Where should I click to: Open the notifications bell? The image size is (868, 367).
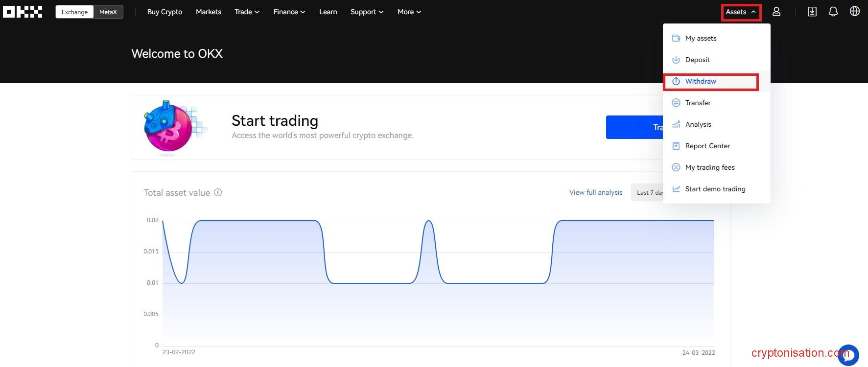[833, 12]
